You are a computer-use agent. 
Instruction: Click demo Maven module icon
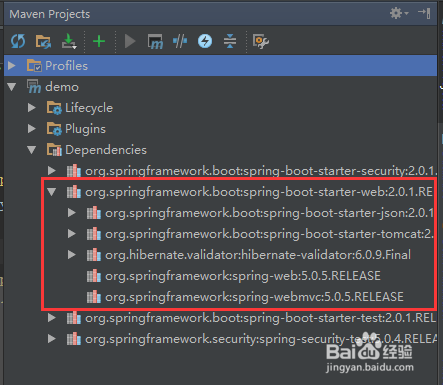[x=34, y=87]
